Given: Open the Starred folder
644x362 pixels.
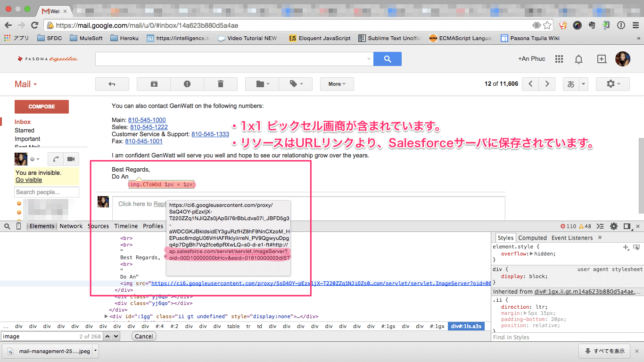Looking at the screenshot, I should point(25,131).
